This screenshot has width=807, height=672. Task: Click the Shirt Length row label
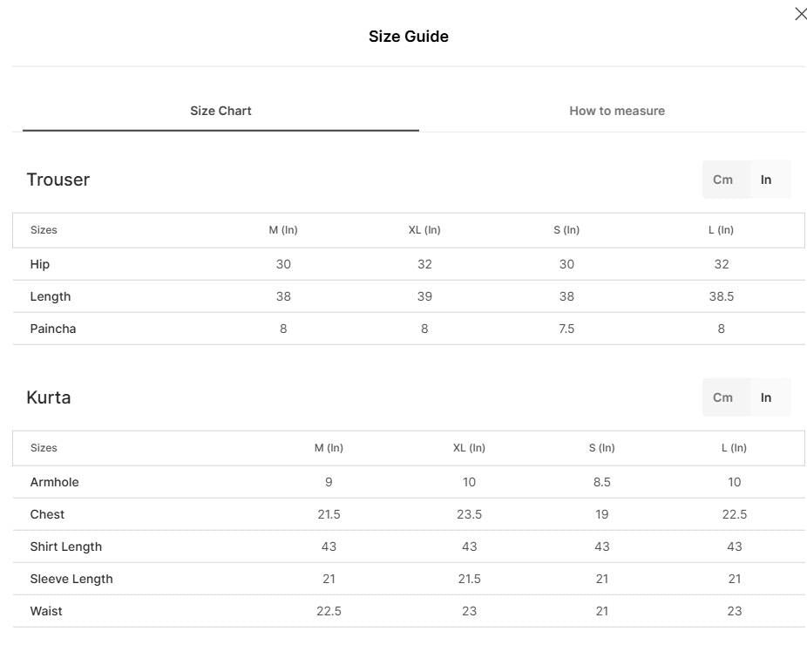(x=66, y=546)
